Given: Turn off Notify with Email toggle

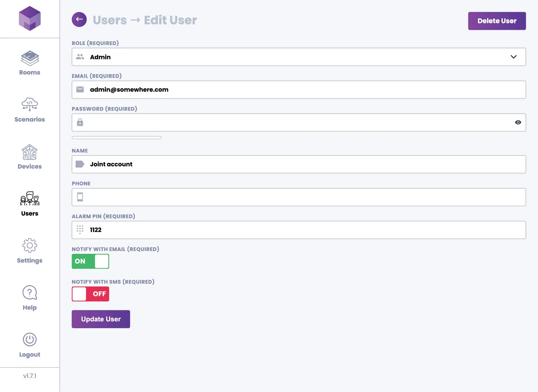Looking at the screenshot, I should coord(90,261).
